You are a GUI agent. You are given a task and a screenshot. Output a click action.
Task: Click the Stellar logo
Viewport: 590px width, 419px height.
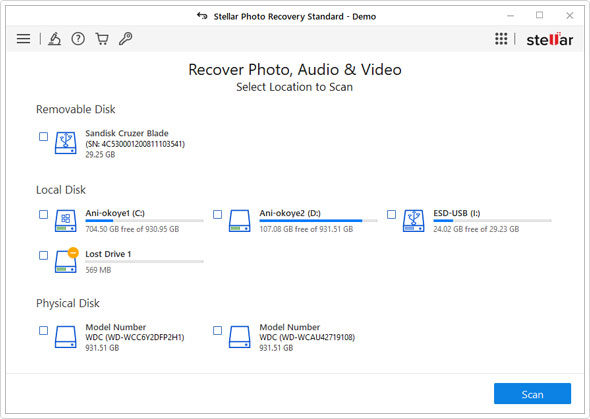[x=550, y=39]
